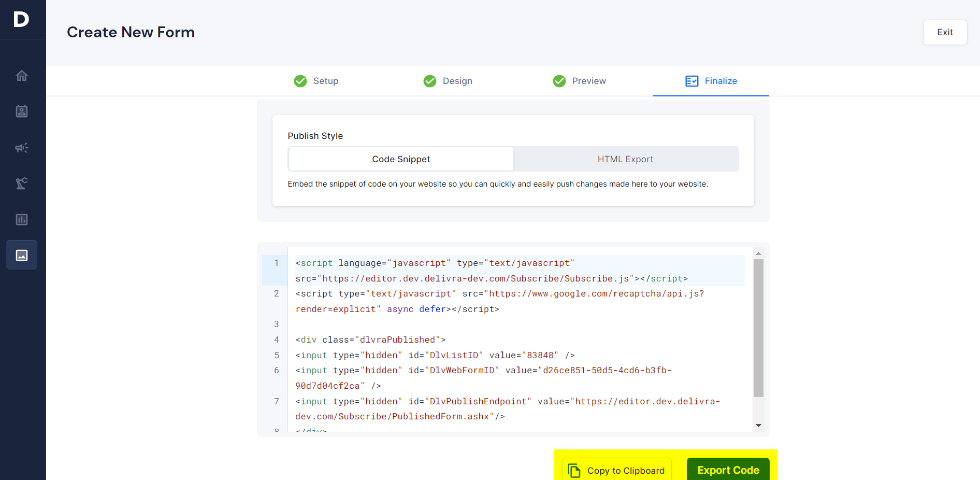Screen dimensions: 980x480
Task: Click the code editor scroll-down arrow
Action: pos(758,426)
